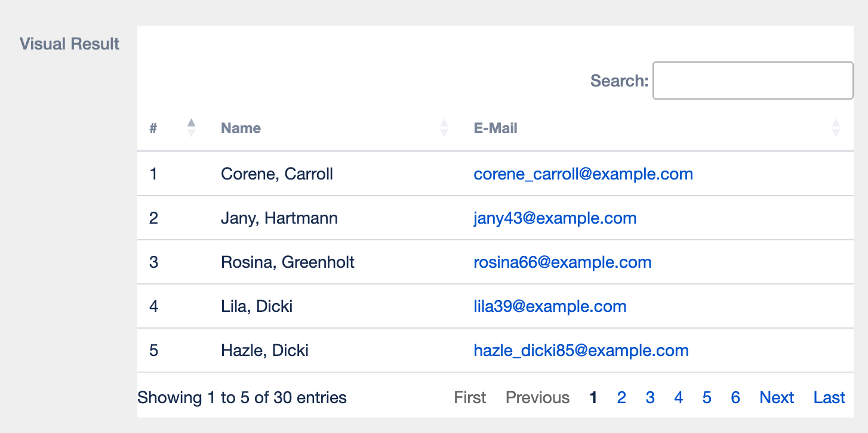Viewport: 868px width, 433px height.
Task: Click the rosina66@example.com link
Action: [562, 262]
